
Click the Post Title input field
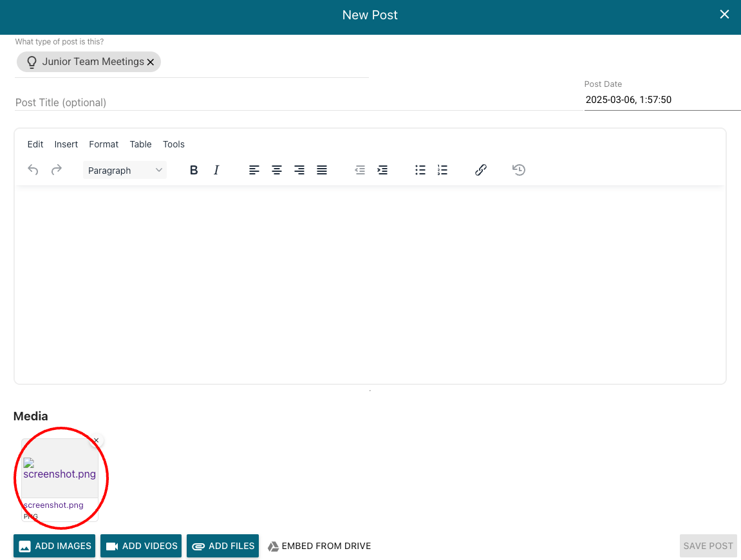tap(192, 102)
